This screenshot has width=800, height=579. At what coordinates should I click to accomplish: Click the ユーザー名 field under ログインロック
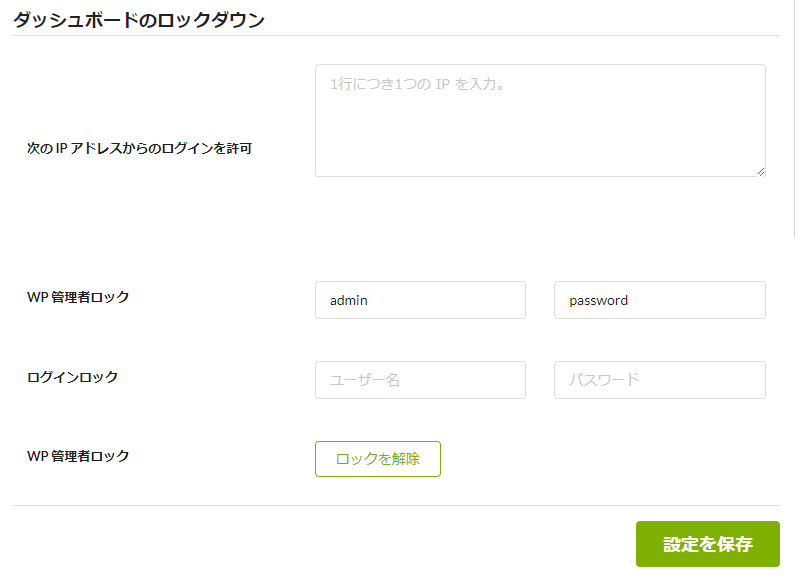click(420, 380)
